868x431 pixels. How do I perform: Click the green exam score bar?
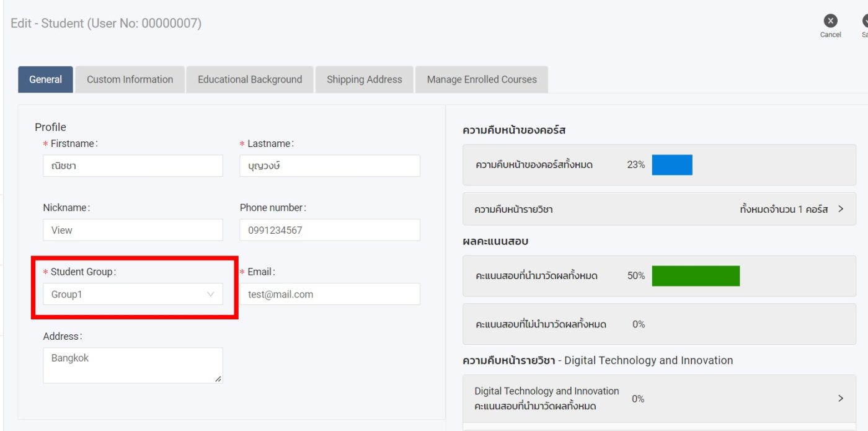click(x=696, y=276)
